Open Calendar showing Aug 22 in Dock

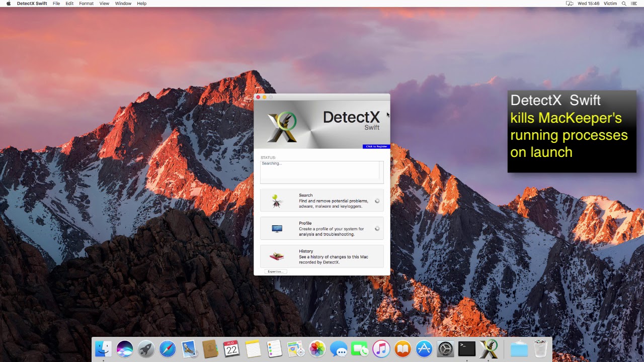point(231,348)
